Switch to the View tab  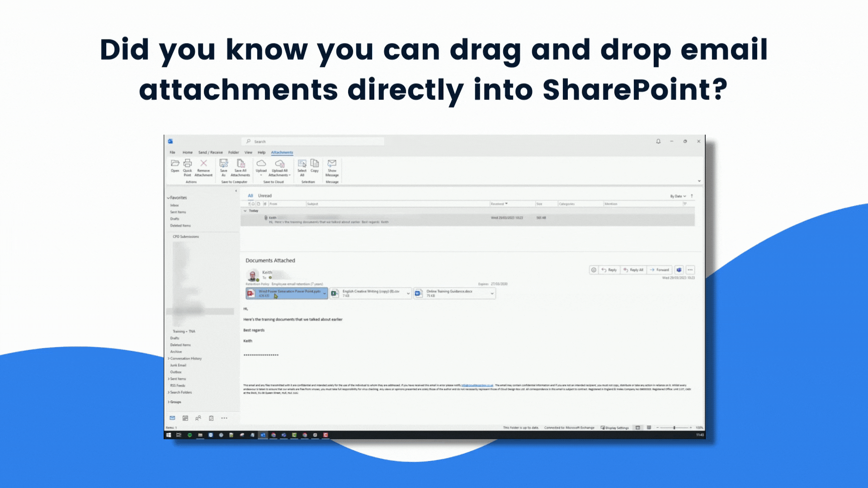click(x=249, y=152)
